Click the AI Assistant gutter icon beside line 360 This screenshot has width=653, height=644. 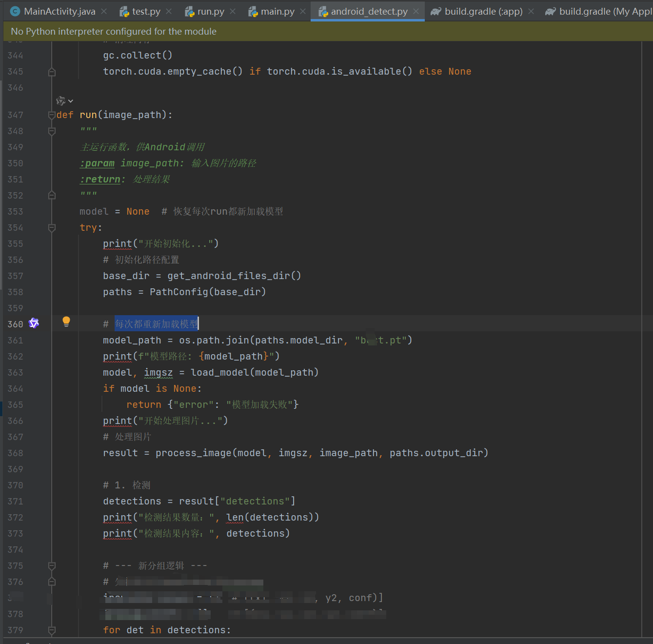coord(34,323)
